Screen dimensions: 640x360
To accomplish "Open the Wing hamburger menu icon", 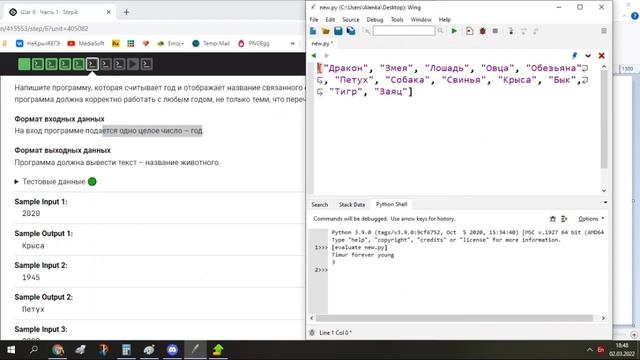I will point(604,31).
